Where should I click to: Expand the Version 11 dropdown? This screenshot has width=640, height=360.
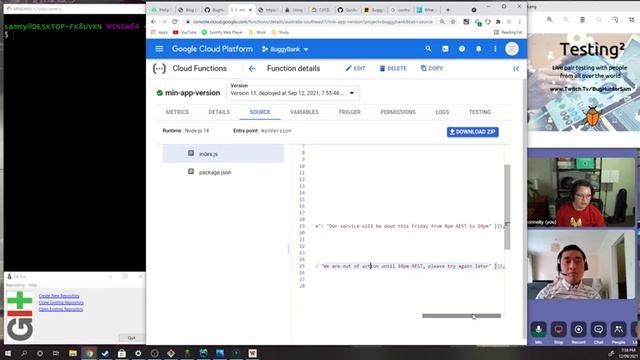pyautogui.click(x=292, y=93)
